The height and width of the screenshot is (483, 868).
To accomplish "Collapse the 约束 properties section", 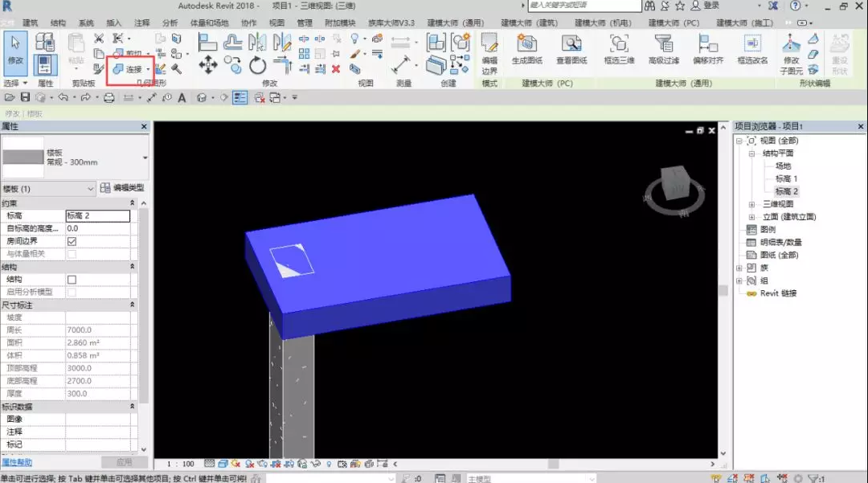I will pyautogui.click(x=133, y=203).
